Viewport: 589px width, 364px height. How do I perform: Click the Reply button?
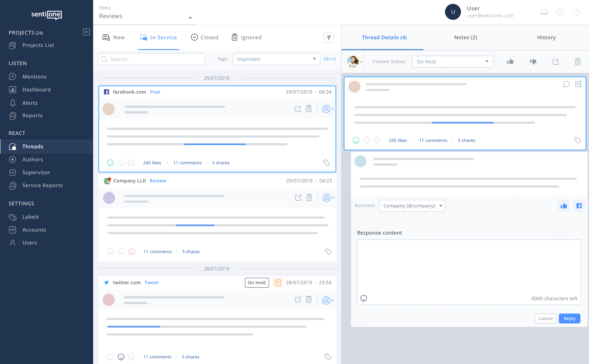(x=570, y=318)
